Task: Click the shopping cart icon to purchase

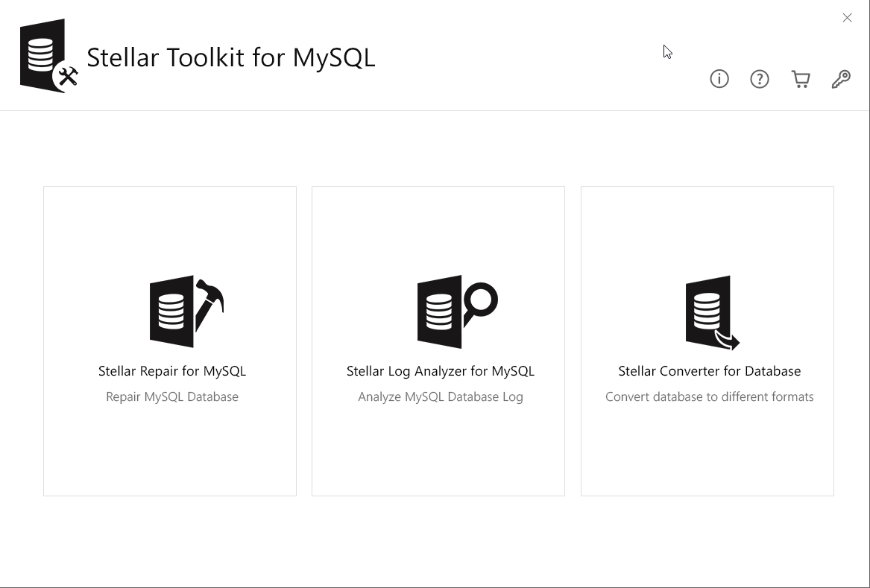Action: click(x=801, y=79)
